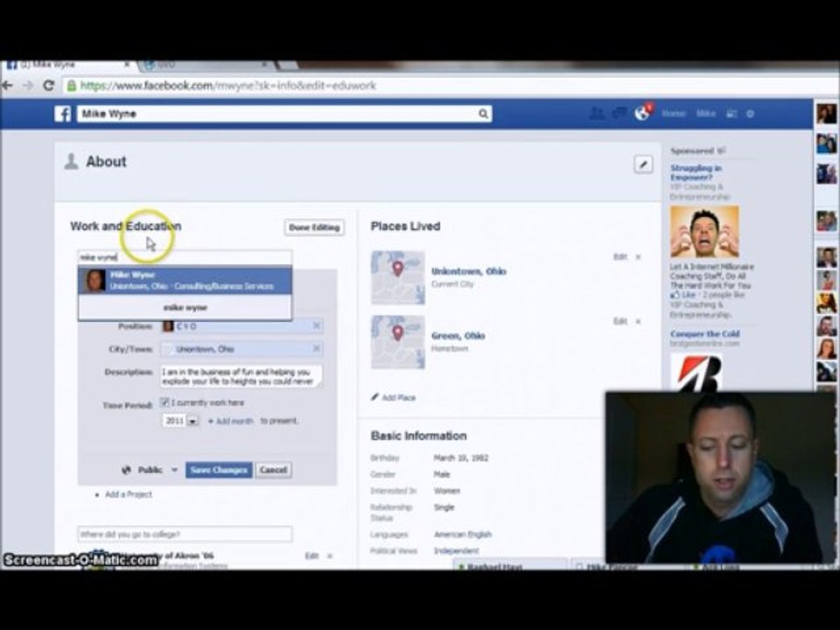Viewport: 840px width, 630px height.
Task: Remove Green, Ohio from Places Lived
Action: pos(638,321)
